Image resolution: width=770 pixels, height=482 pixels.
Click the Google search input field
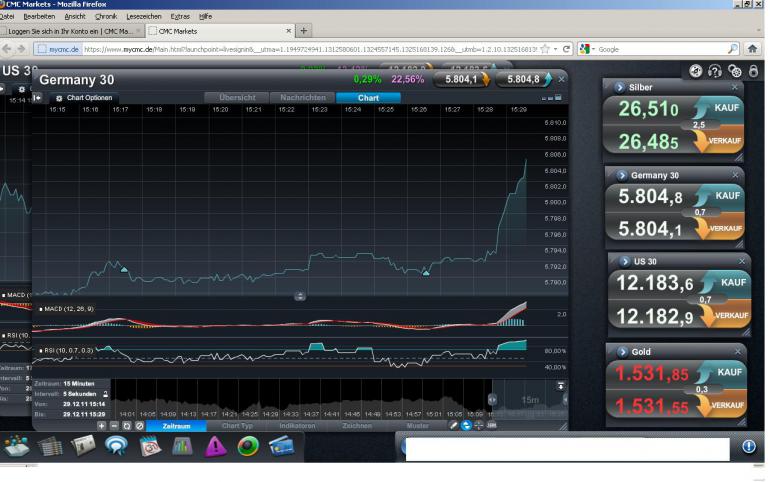click(662, 49)
